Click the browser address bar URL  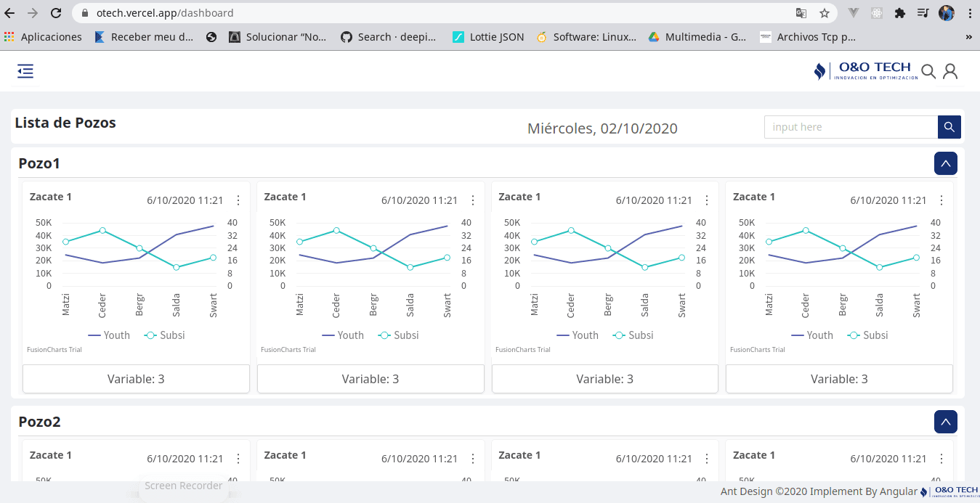point(165,13)
